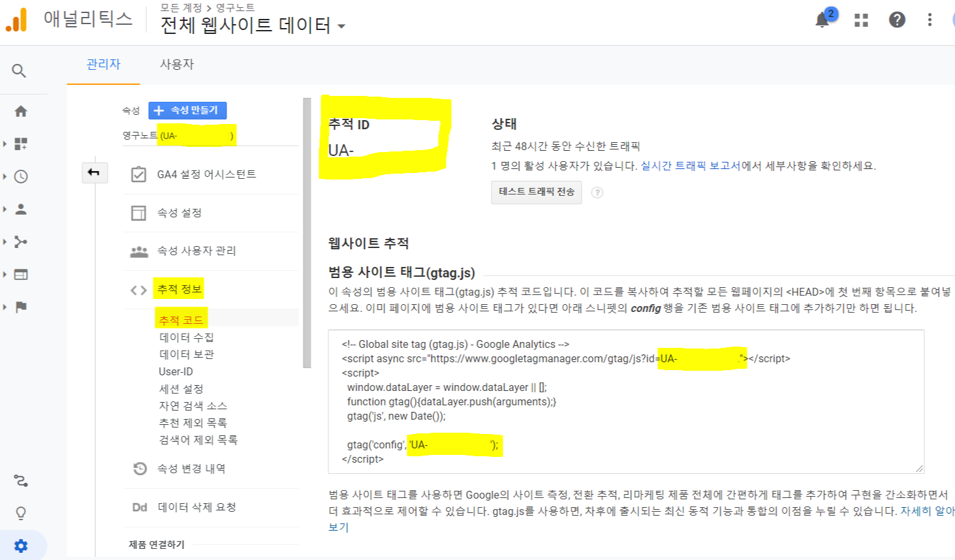Switch to the 사용자 tab
Screen dimensions: 955x560
pos(177,65)
